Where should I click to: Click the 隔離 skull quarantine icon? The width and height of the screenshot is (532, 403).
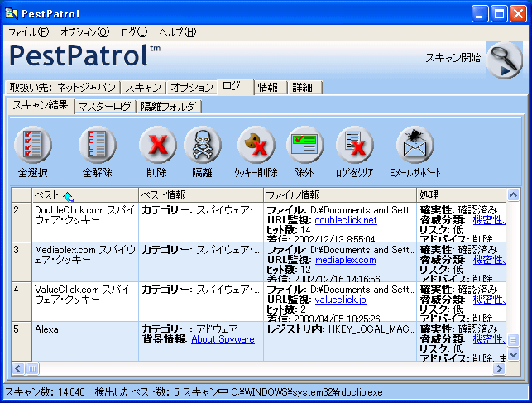pos(202,145)
